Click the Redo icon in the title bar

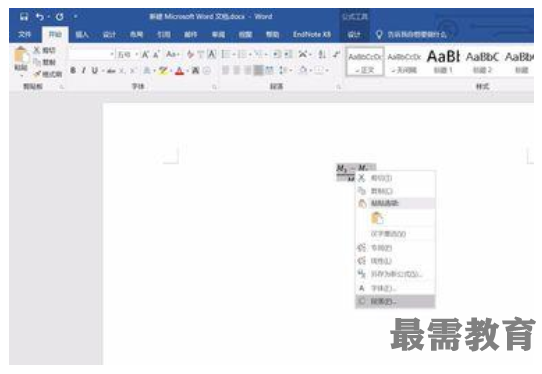tap(60, 17)
